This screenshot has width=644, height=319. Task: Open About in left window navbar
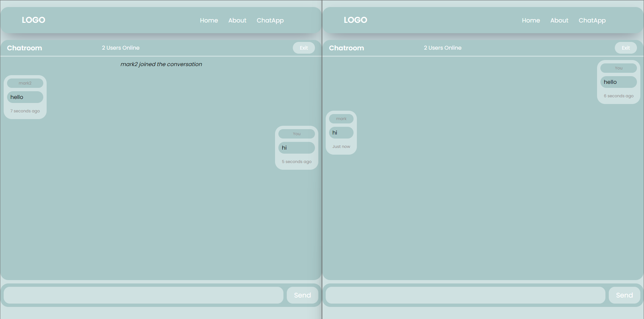click(x=237, y=20)
